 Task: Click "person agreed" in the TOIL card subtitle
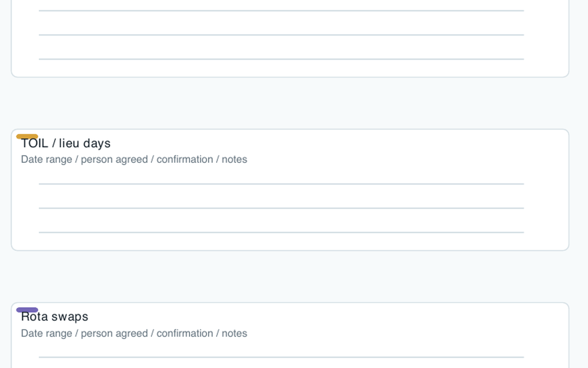pyautogui.click(x=114, y=159)
